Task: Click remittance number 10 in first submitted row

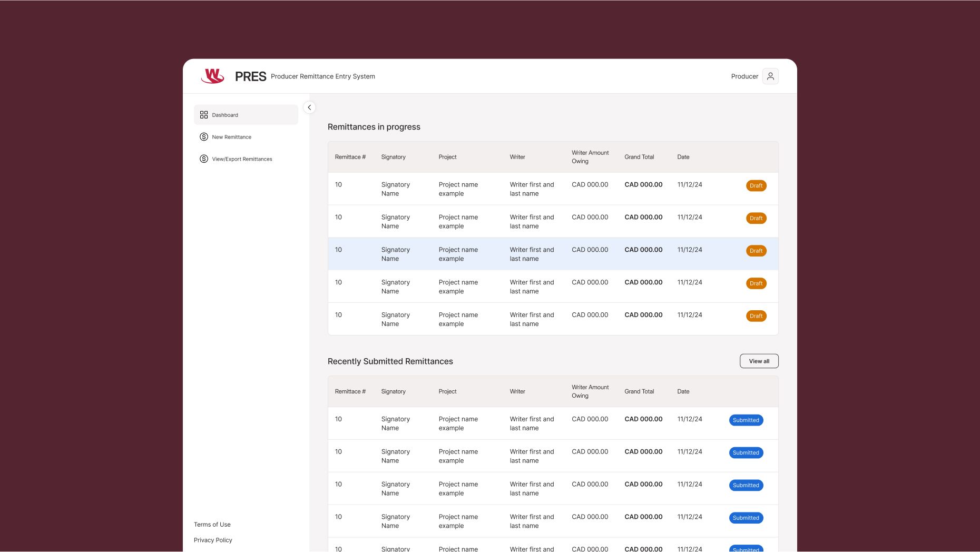Action: point(338,419)
